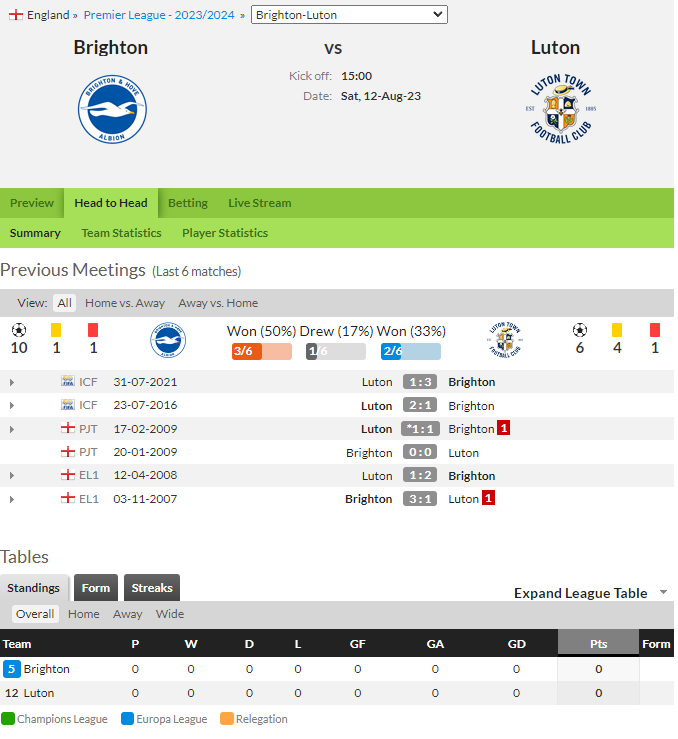Image resolution: width=678 pixels, height=739 pixels.
Task: Click the Luton Town club crest
Action: pyautogui.click(x=561, y=109)
